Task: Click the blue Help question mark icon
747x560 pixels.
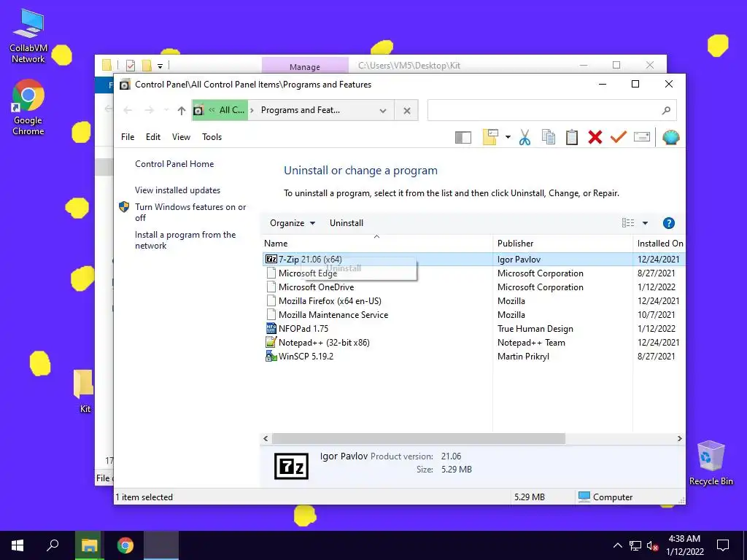Action: pyautogui.click(x=668, y=223)
